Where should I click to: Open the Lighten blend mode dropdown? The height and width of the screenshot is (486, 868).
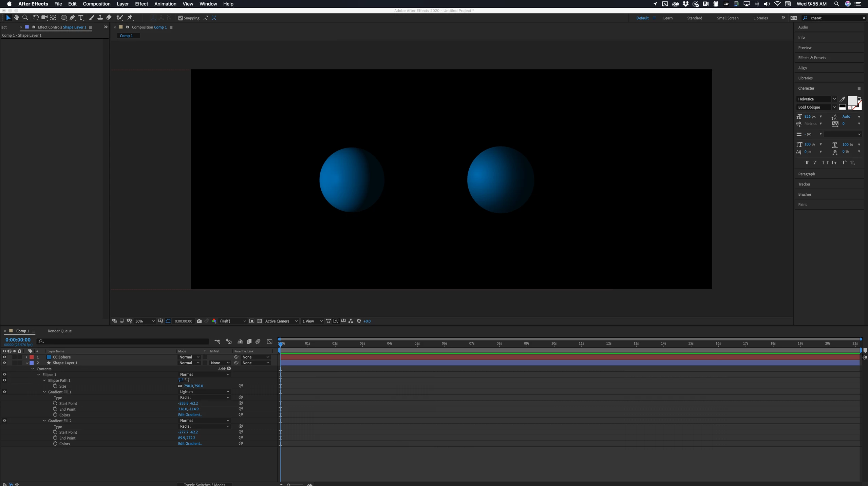coord(204,392)
